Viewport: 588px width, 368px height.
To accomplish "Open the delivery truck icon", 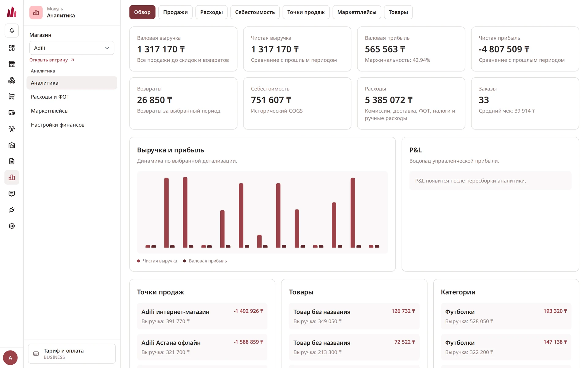I will (x=12, y=113).
